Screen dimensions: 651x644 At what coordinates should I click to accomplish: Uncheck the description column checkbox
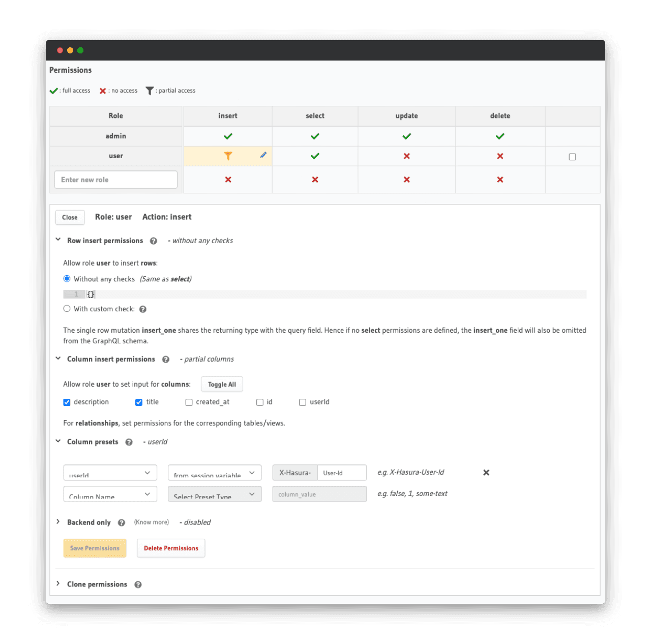[x=67, y=402]
